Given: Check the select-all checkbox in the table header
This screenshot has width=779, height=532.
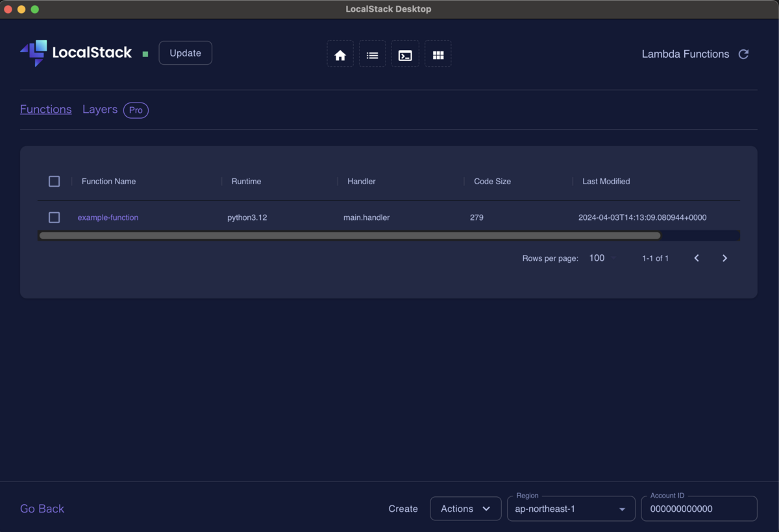Looking at the screenshot, I should click(54, 181).
